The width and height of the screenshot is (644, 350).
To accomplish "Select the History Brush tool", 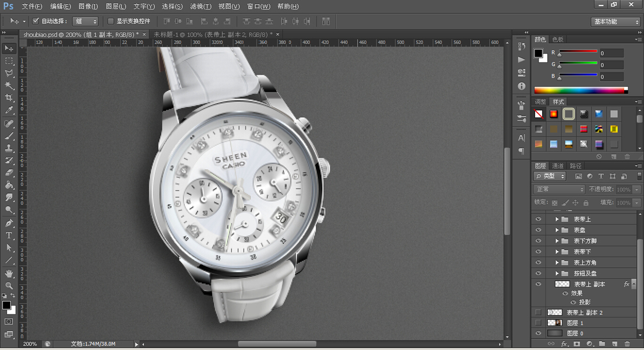I will coord(9,161).
